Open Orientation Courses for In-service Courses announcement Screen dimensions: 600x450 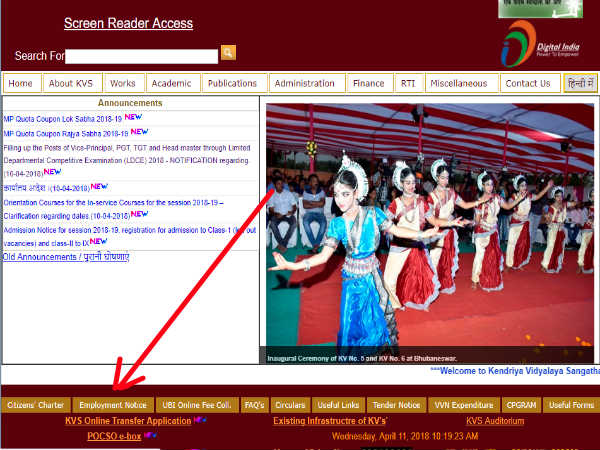tap(113, 209)
